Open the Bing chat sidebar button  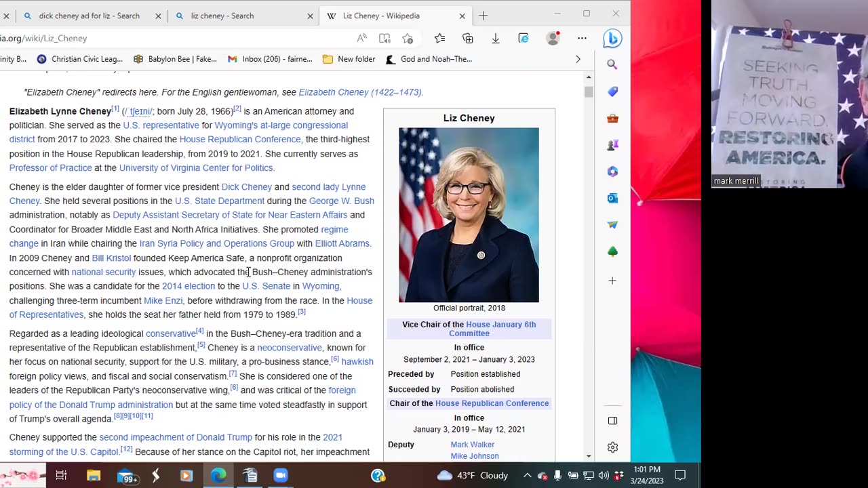point(612,39)
